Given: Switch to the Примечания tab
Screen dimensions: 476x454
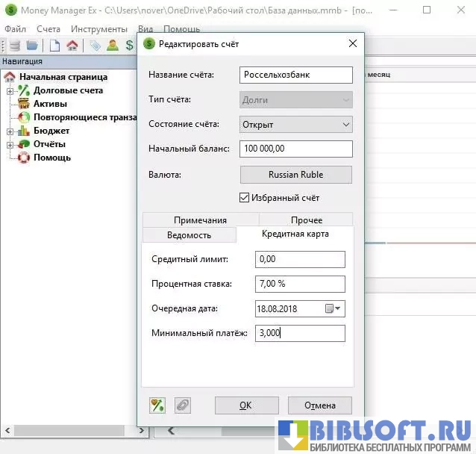Looking at the screenshot, I should [200, 220].
